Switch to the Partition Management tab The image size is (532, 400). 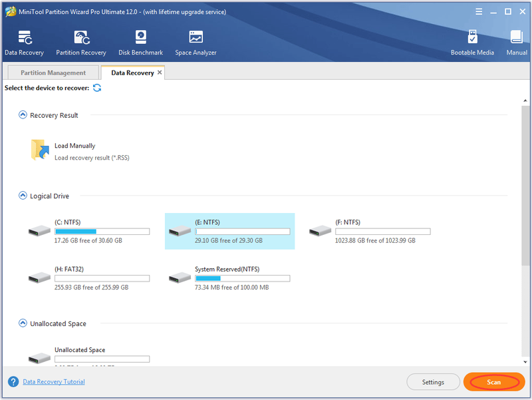(53, 73)
